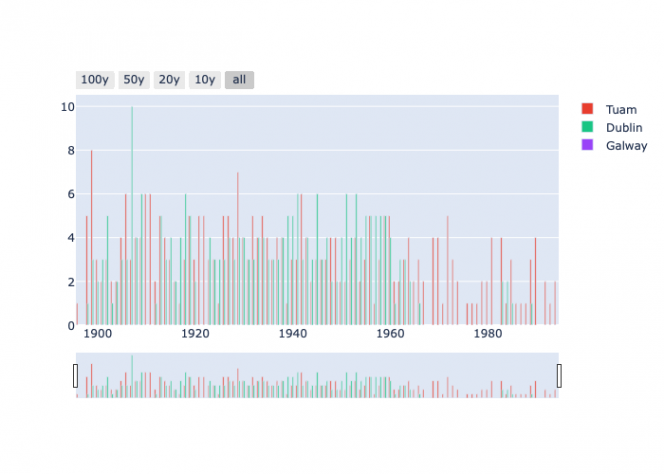Click the tall green spike in the range slider preview

coord(131,370)
